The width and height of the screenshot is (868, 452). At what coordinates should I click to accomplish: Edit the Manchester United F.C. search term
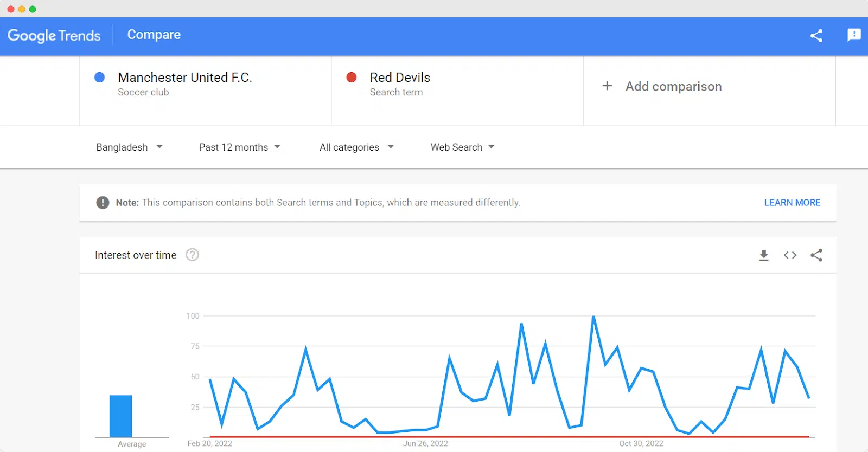coord(185,78)
